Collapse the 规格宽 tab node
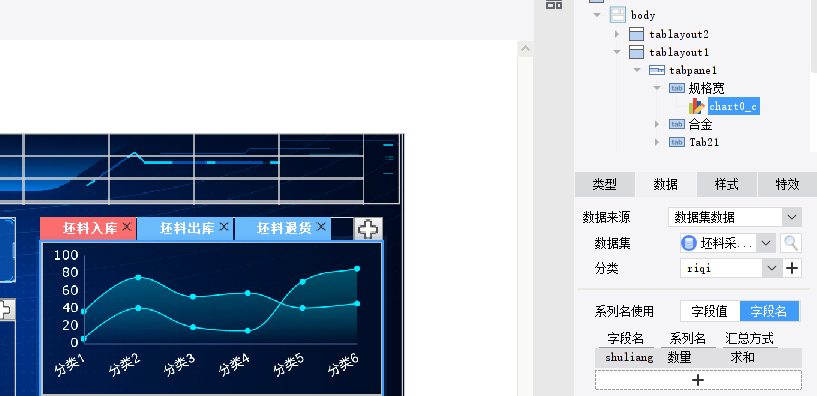 [657, 88]
